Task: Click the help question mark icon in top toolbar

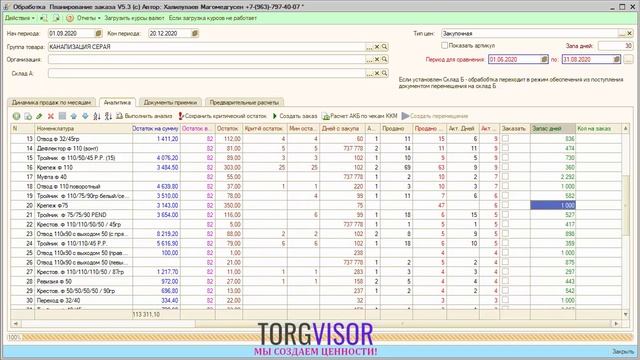Action: point(70,18)
